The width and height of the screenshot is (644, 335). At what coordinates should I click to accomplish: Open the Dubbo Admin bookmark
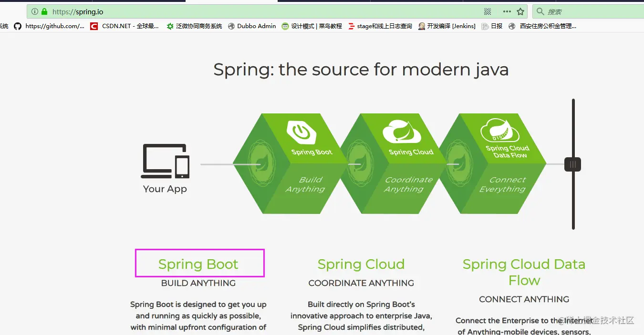pyautogui.click(x=251, y=26)
